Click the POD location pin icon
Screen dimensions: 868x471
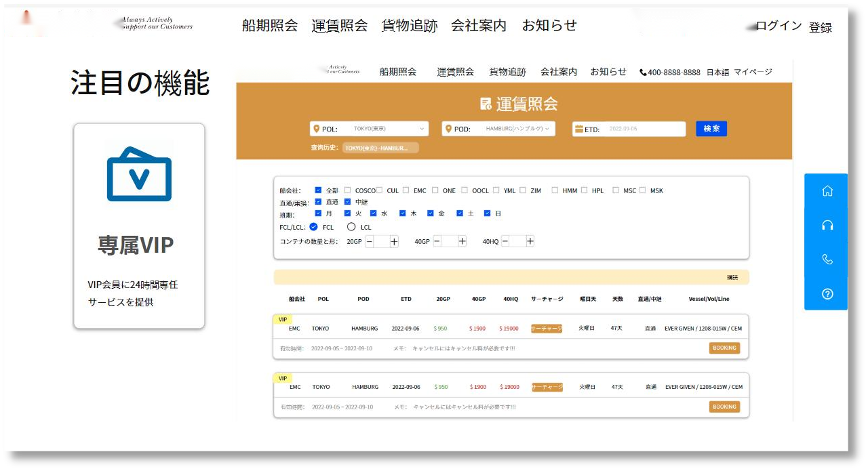pyautogui.click(x=448, y=129)
